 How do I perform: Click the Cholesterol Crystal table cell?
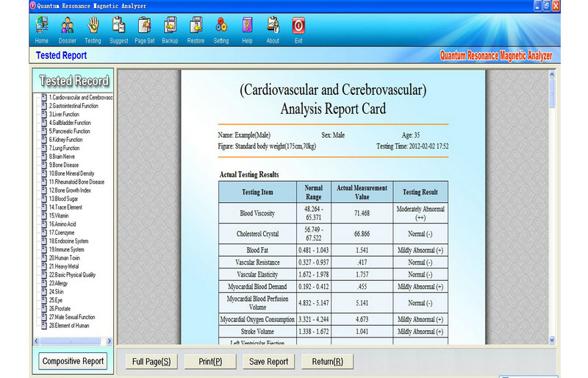tap(257, 234)
